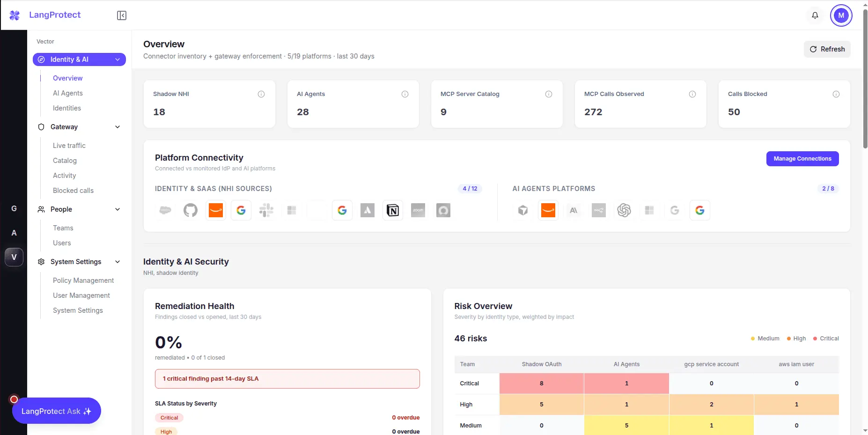Select the Salesforce connector icon
This screenshot has height=435, width=868.
[165, 210]
